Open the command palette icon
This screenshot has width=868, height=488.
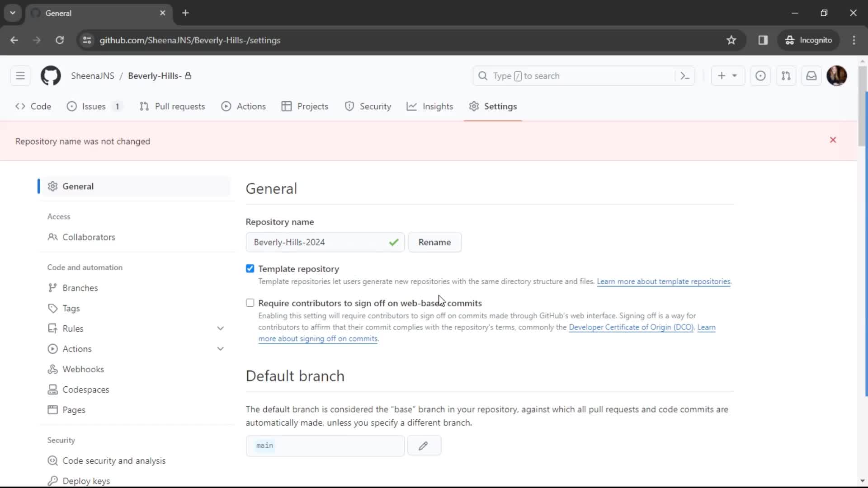tap(685, 76)
